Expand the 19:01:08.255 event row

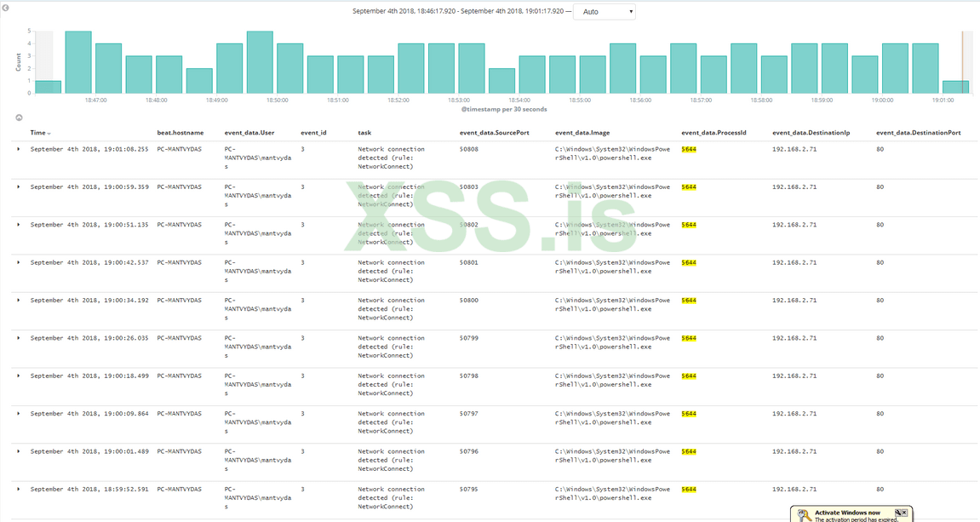[19, 149]
